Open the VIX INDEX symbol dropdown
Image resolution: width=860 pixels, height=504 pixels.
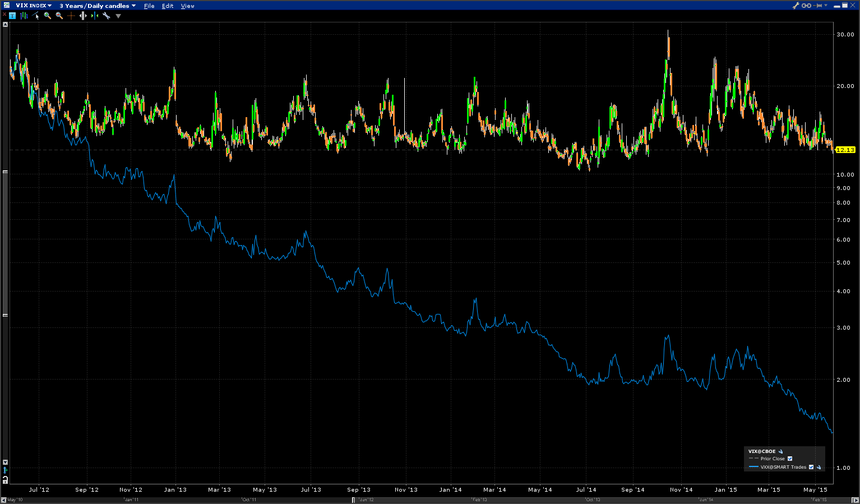(34, 6)
